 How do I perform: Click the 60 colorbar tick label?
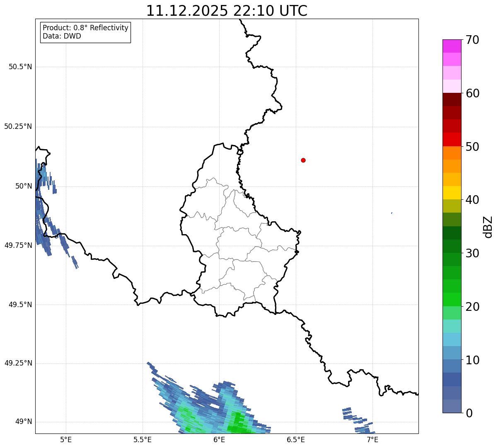(x=472, y=93)
